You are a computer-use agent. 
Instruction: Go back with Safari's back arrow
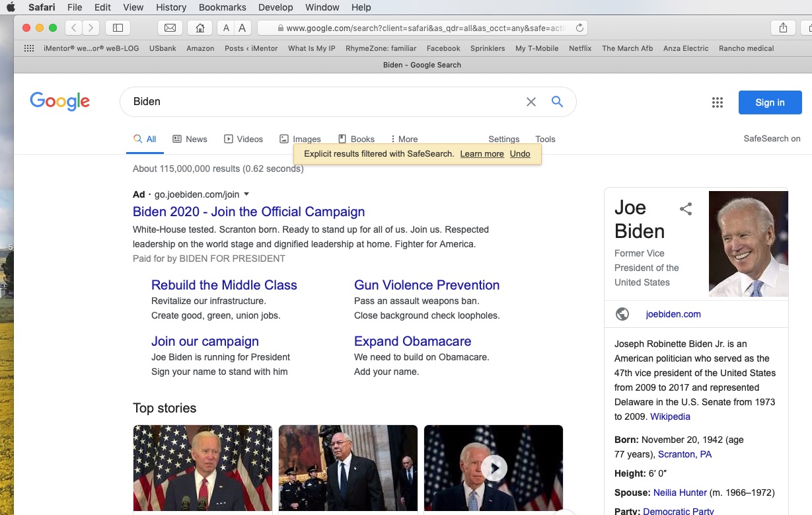pos(73,28)
